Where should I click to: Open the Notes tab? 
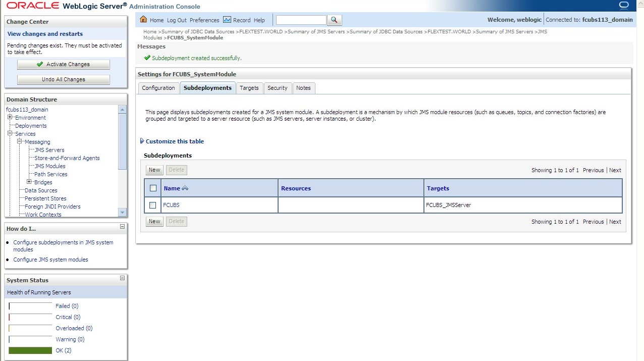click(x=303, y=88)
